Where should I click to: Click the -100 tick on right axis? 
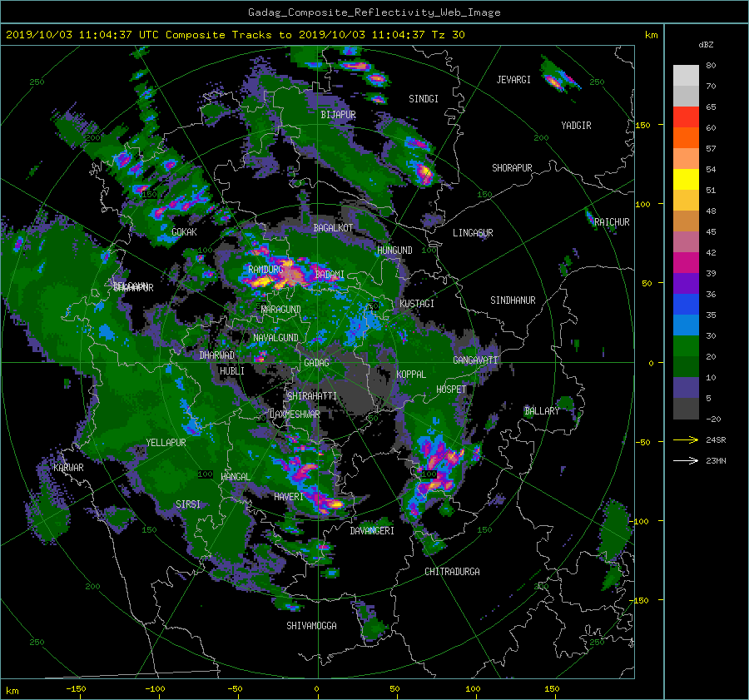(639, 521)
